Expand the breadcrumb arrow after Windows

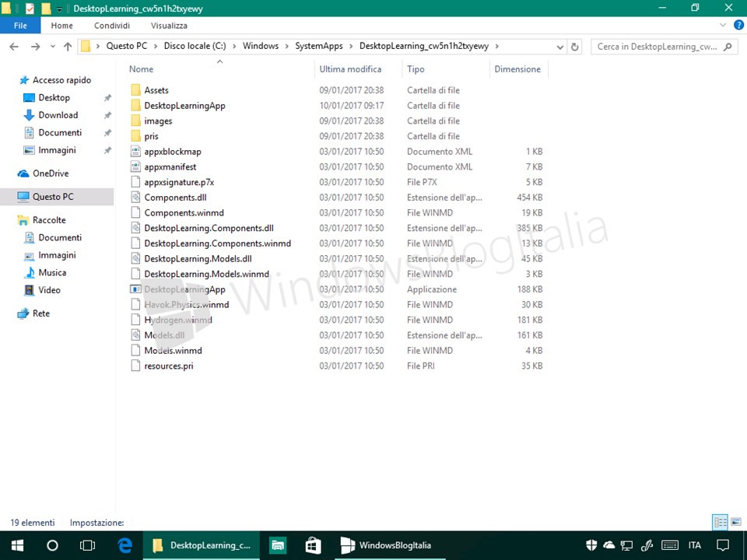287,46
